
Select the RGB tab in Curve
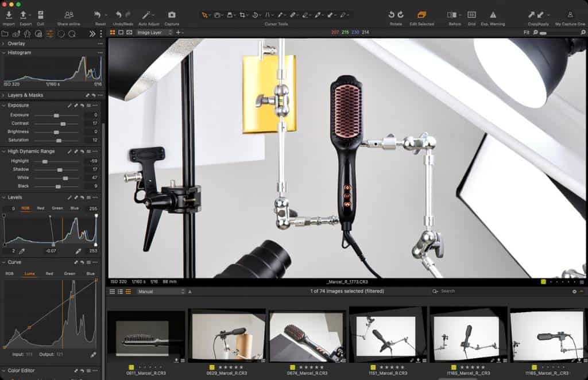(9, 274)
